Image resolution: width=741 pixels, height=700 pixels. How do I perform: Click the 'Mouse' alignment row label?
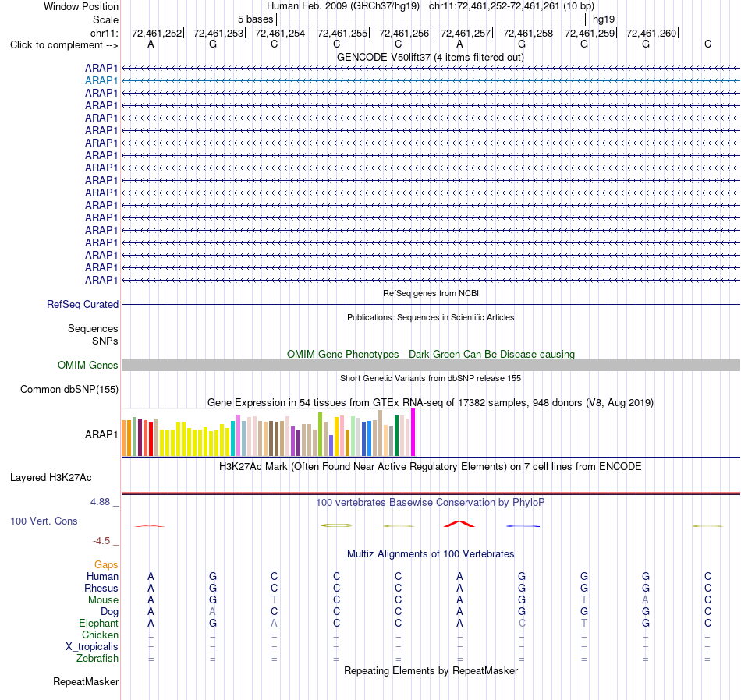tap(103, 600)
